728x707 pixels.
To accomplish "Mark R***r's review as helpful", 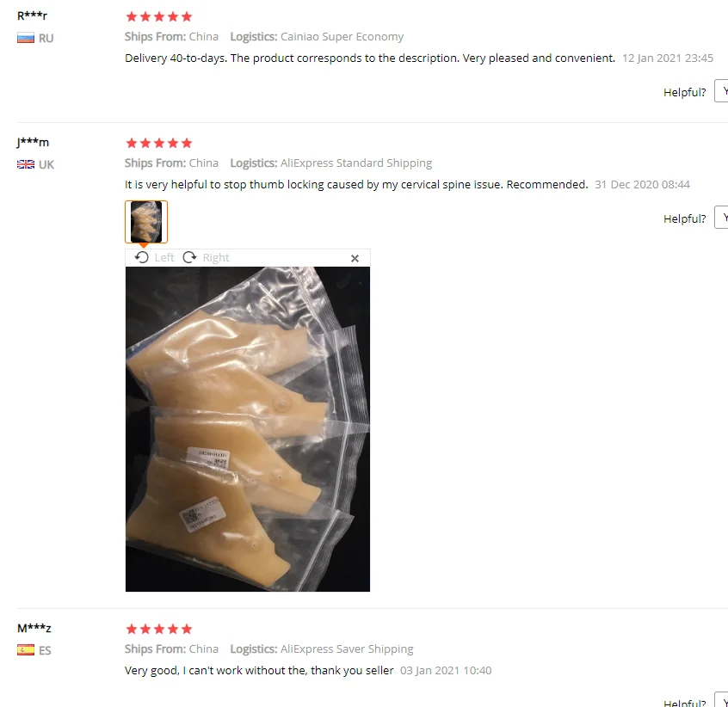I will pyautogui.click(x=721, y=91).
